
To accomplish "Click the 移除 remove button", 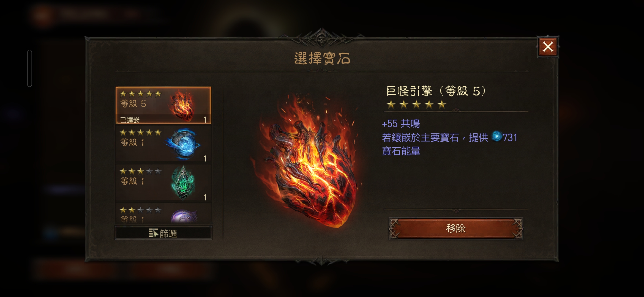I will point(456,228).
